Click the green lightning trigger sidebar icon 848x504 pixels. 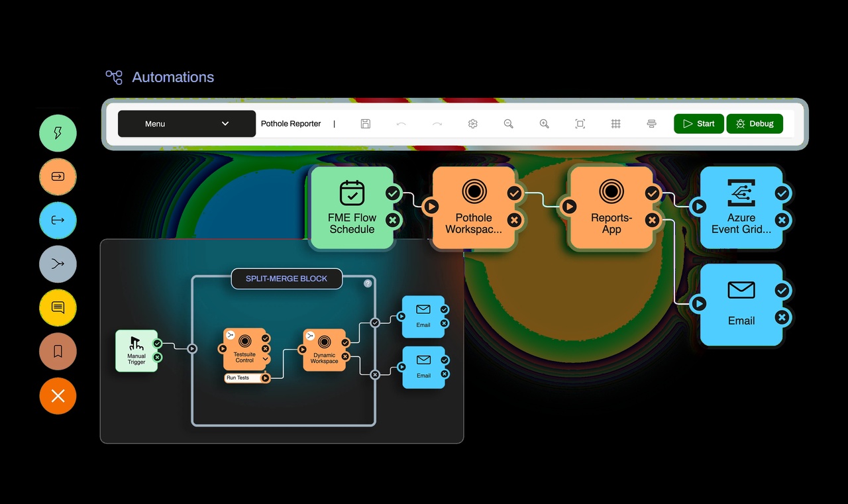point(58,133)
